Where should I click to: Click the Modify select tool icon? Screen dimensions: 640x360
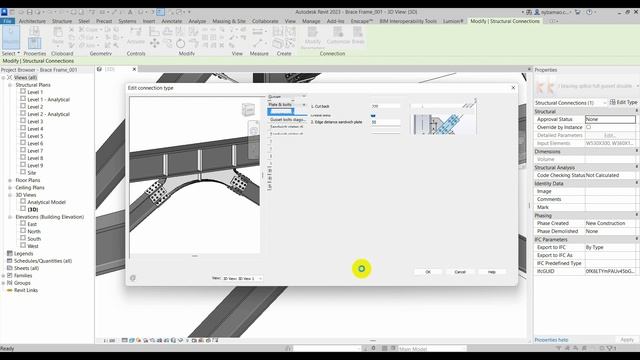(11, 37)
